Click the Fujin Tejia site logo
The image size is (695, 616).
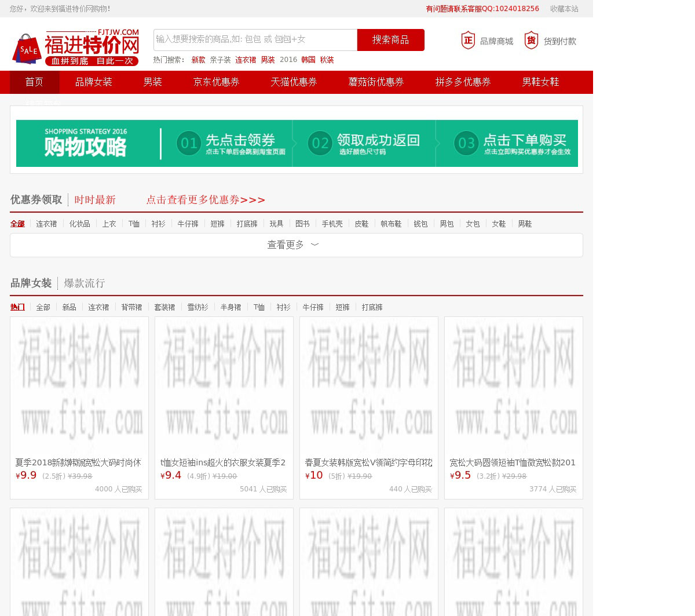pos(75,48)
